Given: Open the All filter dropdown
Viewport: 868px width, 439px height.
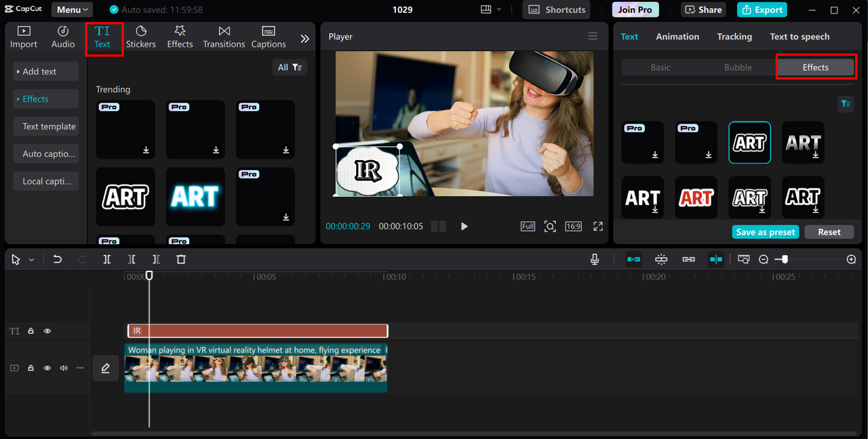Looking at the screenshot, I should [x=290, y=67].
